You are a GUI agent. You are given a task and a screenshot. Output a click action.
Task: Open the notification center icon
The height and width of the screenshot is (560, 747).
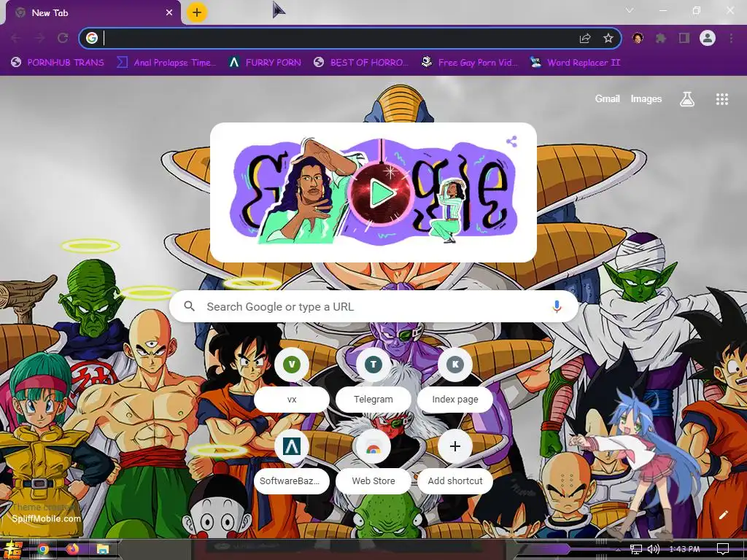point(723,550)
